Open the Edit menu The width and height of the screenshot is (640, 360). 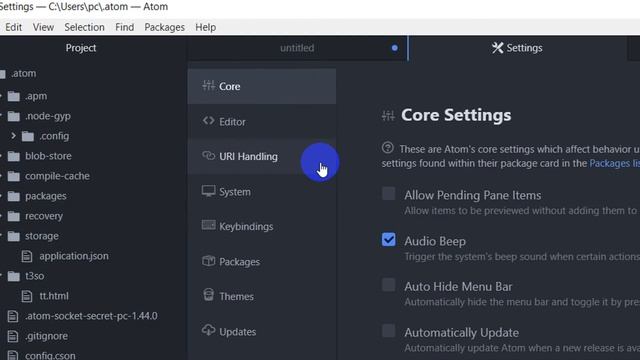13,27
